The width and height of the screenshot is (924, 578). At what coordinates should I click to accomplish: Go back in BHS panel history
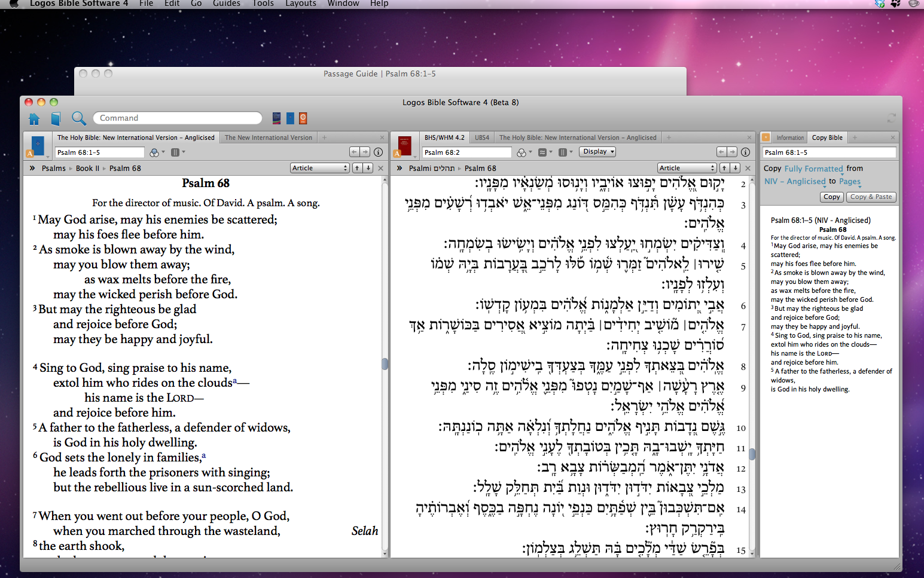(x=721, y=152)
